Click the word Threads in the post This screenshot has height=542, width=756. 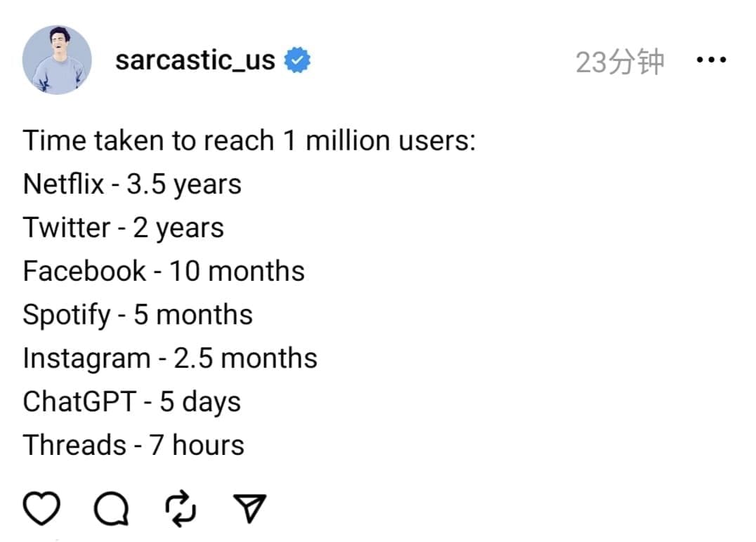[73, 446]
